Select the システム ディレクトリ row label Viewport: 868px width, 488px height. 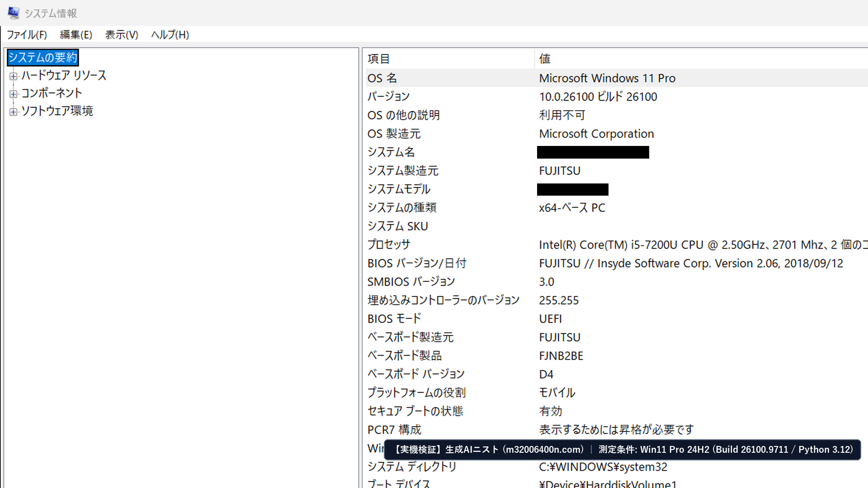click(x=412, y=467)
